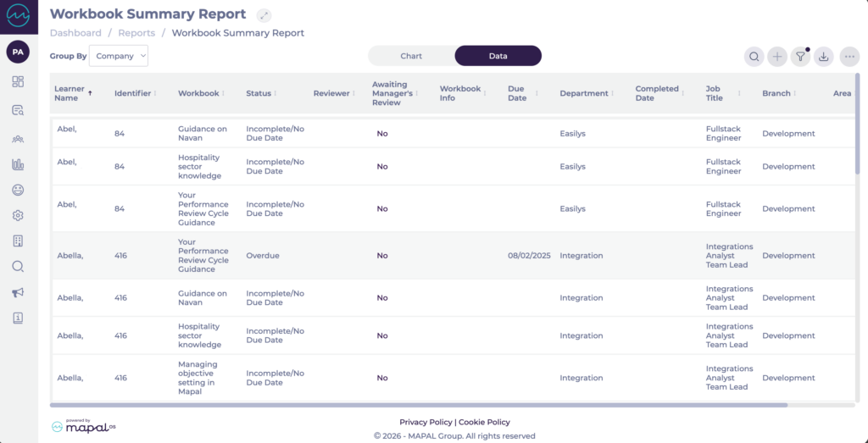Switch to the Chart view
The height and width of the screenshot is (443, 868).
(411, 56)
